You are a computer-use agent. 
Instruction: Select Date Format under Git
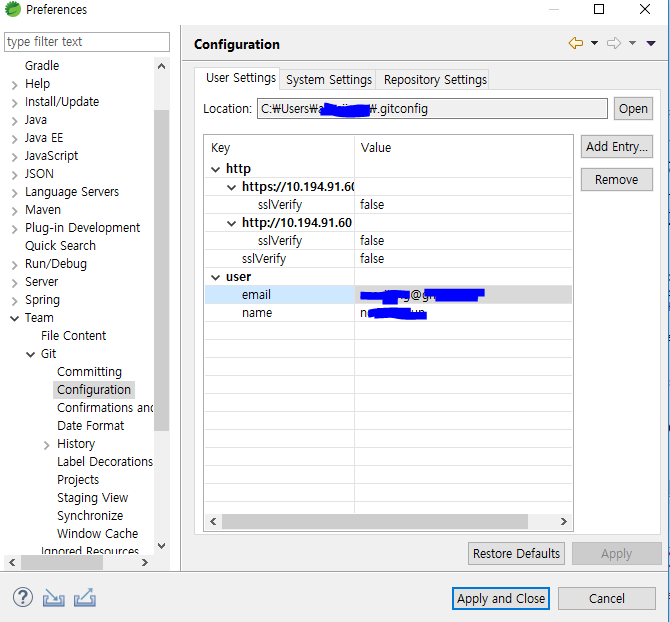click(x=91, y=425)
